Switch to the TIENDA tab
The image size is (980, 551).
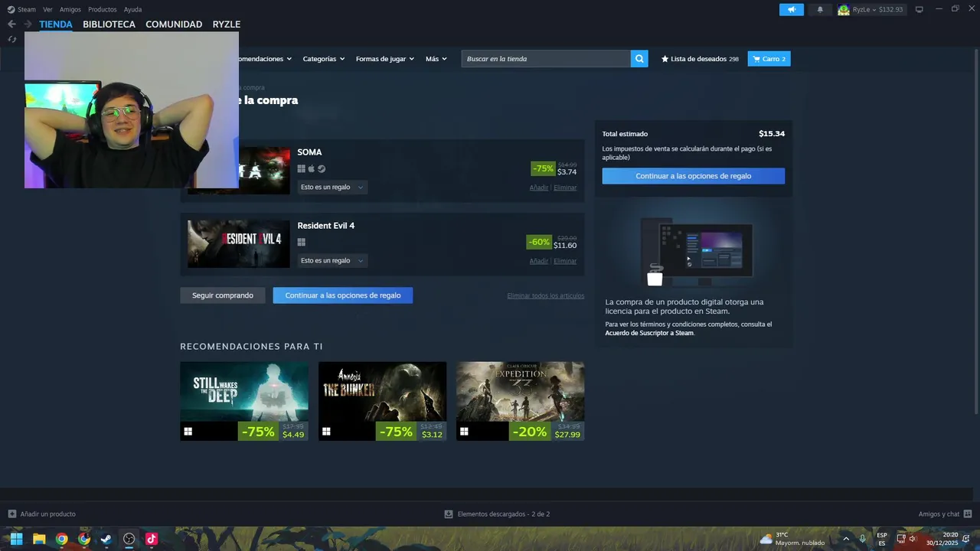coord(56,24)
